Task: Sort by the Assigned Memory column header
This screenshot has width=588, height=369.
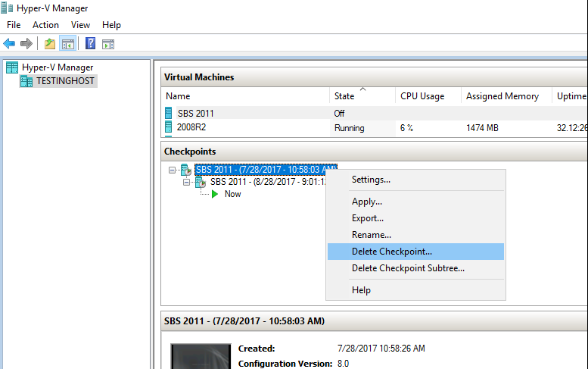Action: (506, 96)
